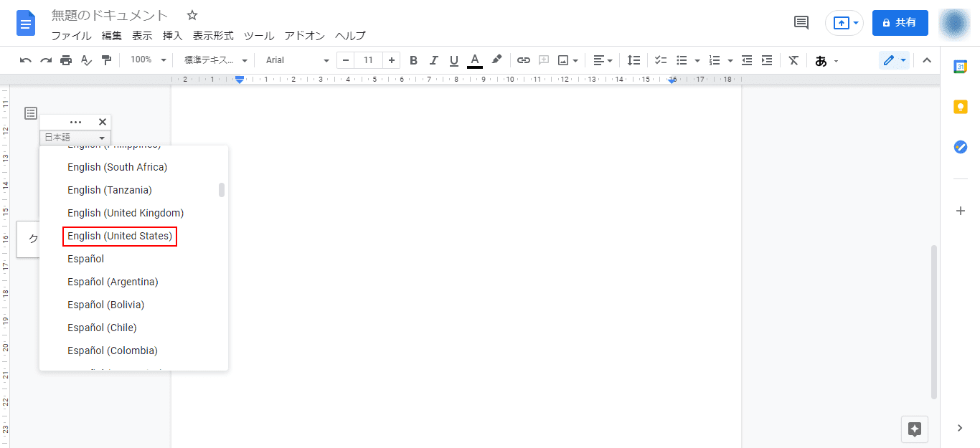
Task: Show the document outline icon
Action: [30, 113]
